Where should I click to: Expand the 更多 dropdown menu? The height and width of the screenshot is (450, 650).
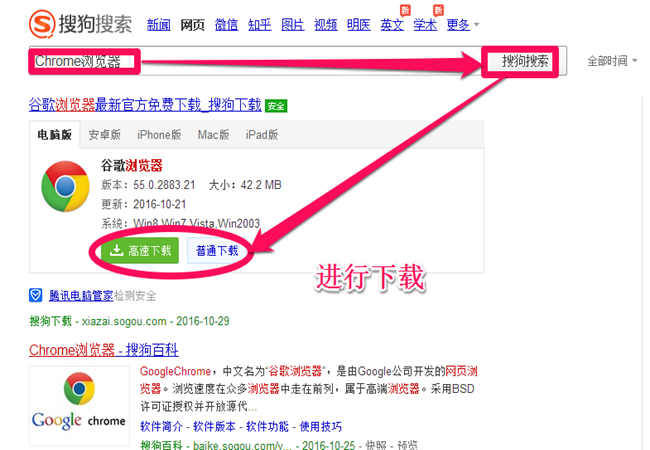click(x=463, y=25)
